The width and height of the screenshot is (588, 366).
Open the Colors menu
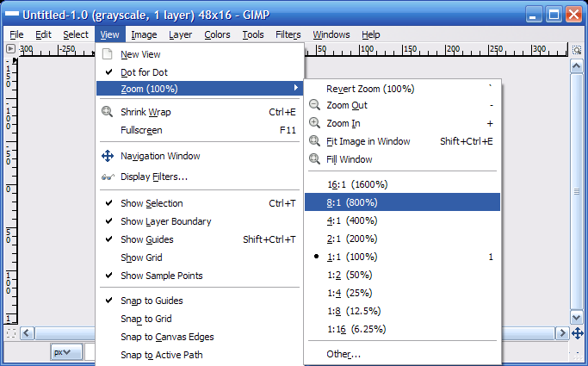tap(217, 34)
